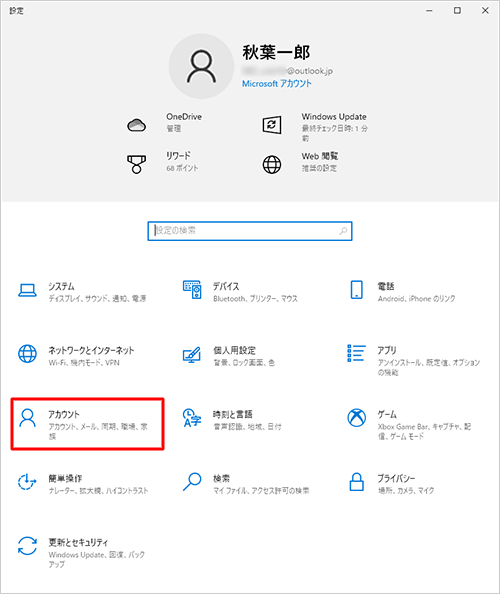Click the ネットワークとインターネット globe icon
This screenshot has height=594, width=500.
[27, 354]
